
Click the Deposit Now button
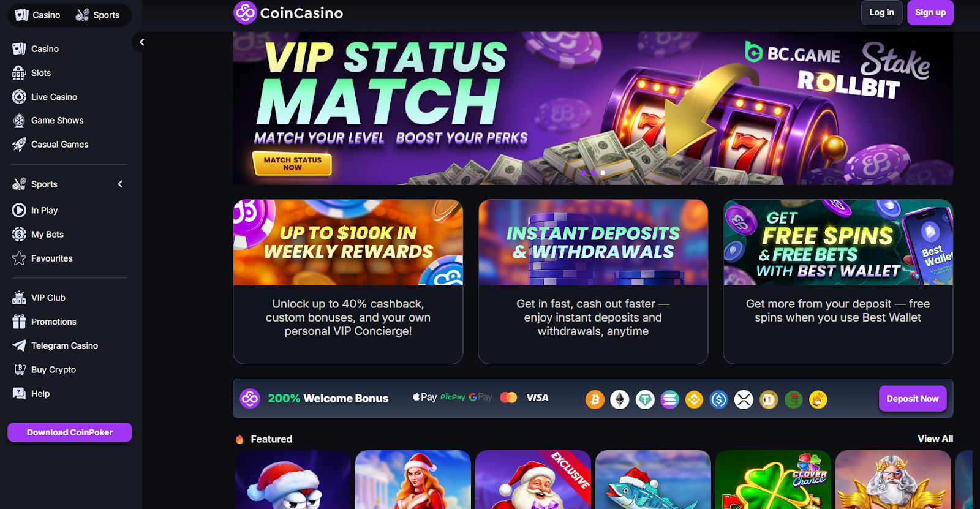913,399
